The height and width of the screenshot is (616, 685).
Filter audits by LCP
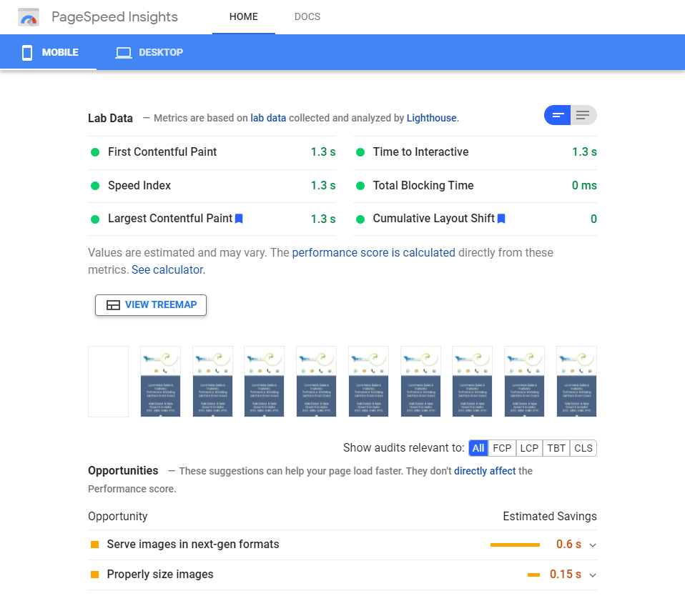click(x=529, y=448)
